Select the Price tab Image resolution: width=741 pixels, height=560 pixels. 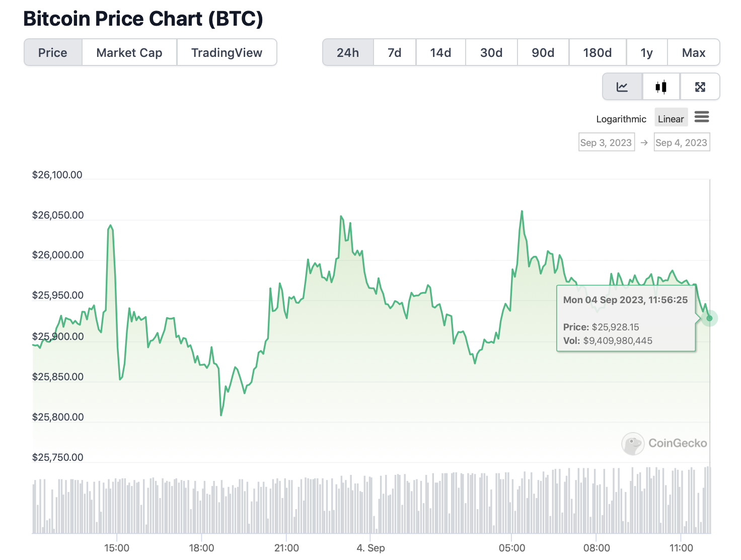53,53
